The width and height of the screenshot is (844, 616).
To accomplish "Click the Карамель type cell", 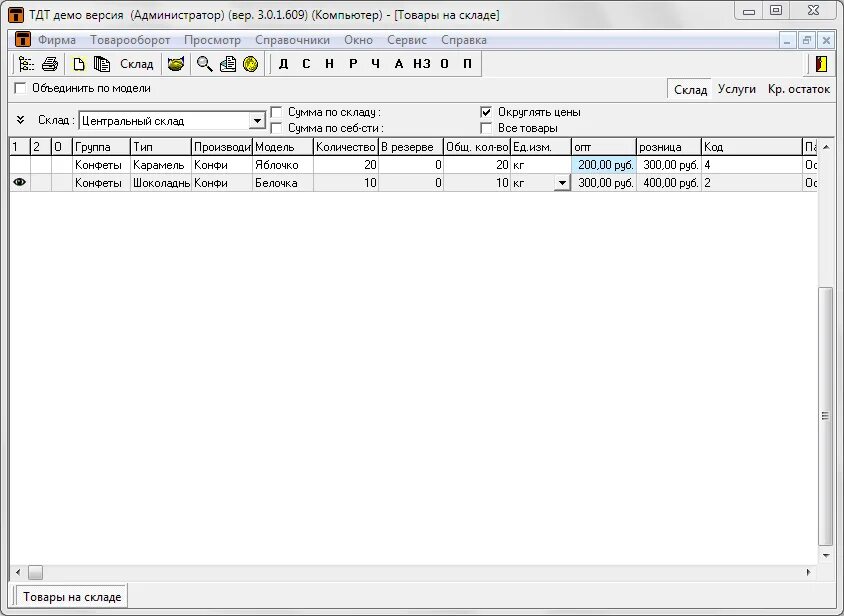I will click(x=160, y=165).
